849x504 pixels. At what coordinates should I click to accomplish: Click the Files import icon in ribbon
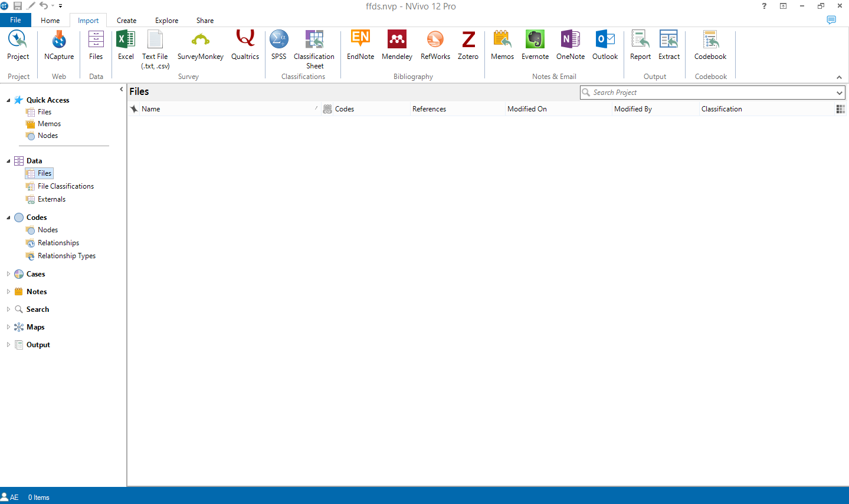(x=96, y=45)
